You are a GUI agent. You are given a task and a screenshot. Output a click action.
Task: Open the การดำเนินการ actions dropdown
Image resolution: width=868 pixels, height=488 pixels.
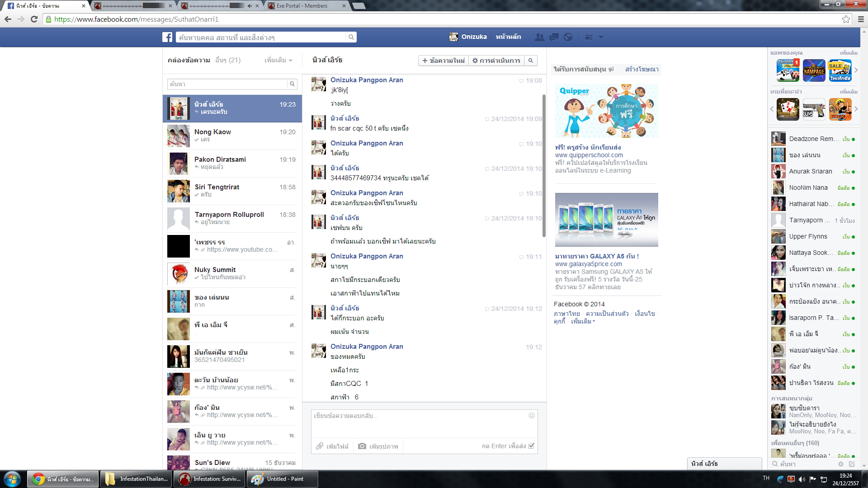click(496, 61)
